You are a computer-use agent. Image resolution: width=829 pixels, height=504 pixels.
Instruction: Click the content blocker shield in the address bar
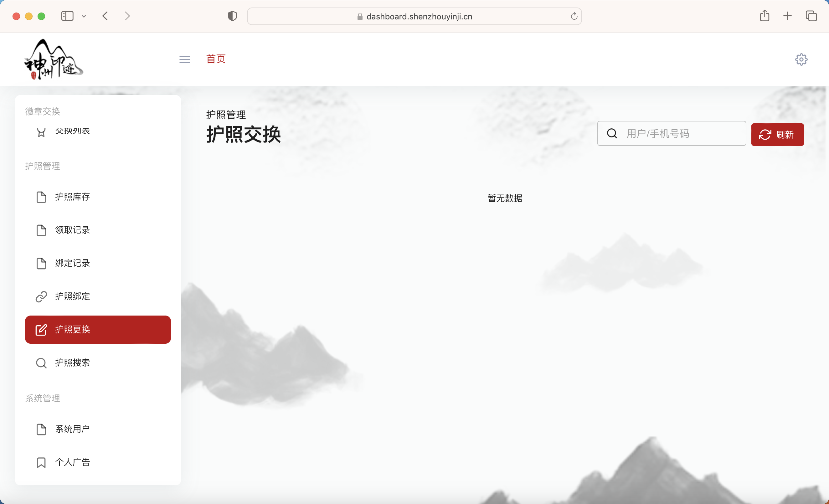pos(232,16)
